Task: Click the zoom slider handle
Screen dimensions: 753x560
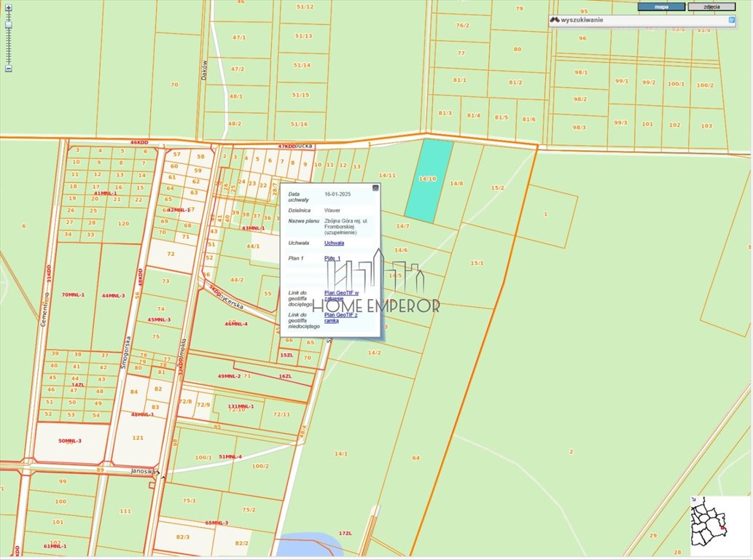Action: 8,24
